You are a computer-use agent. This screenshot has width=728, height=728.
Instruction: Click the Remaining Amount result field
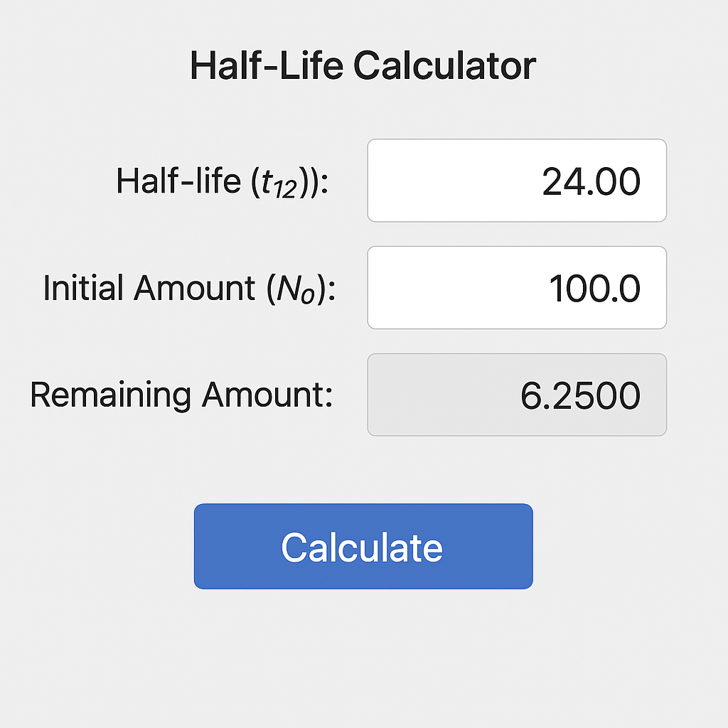(517, 395)
